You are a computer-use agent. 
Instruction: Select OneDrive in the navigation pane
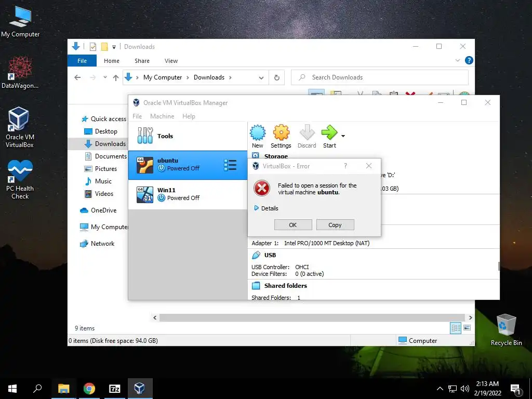98,210
